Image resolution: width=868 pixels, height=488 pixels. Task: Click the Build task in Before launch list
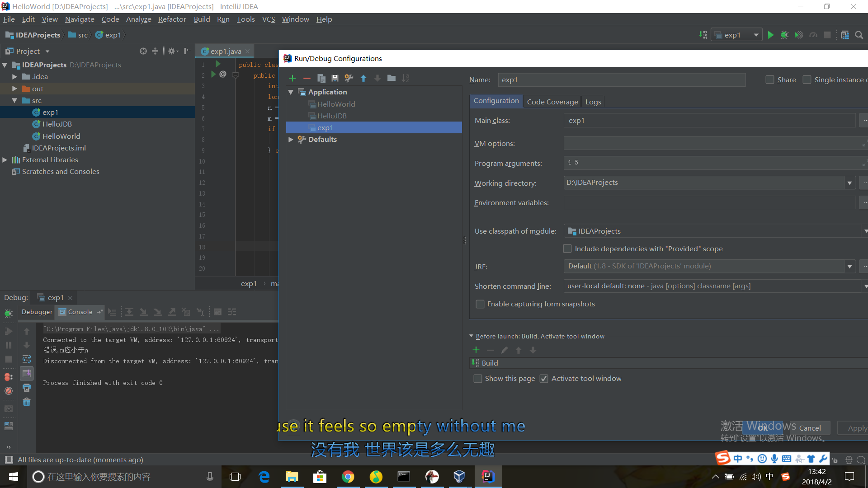(x=490, y=363)
